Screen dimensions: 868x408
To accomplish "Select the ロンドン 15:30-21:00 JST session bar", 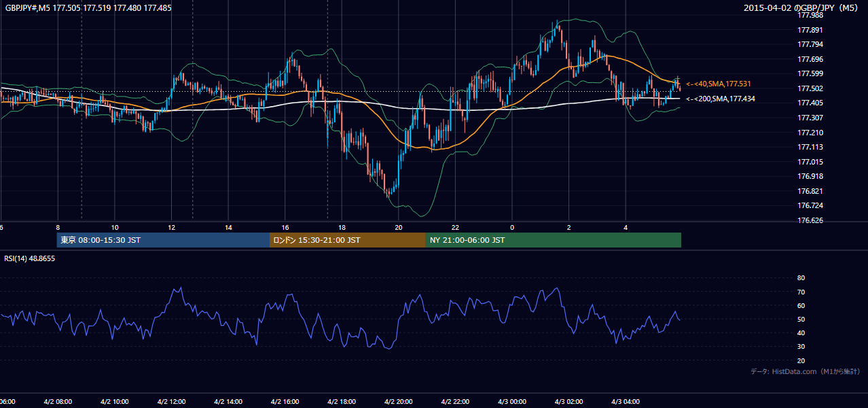I will click(348, 240).
